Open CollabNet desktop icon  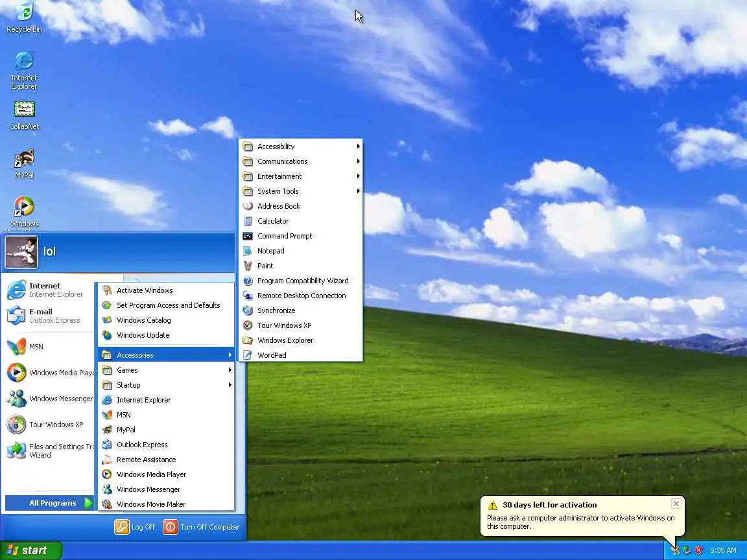click(x=24, y=115)
